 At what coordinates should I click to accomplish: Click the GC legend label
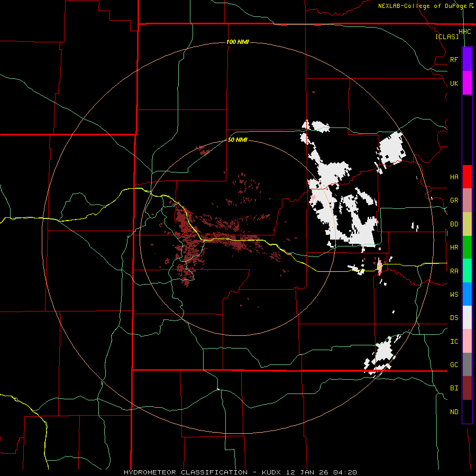click(x=454, y=365)
